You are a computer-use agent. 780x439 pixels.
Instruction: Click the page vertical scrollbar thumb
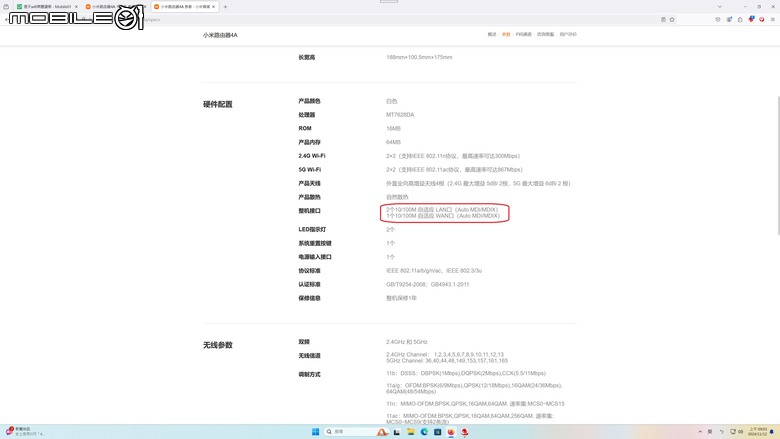point(778,164)
